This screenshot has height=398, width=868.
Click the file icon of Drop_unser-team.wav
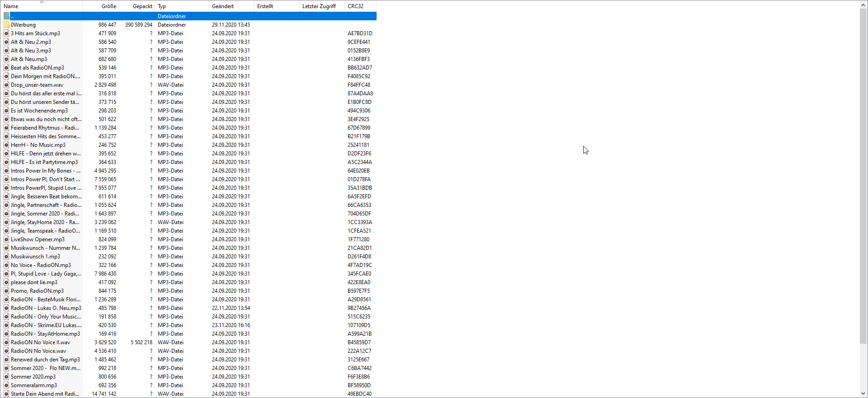click(6, 85)
